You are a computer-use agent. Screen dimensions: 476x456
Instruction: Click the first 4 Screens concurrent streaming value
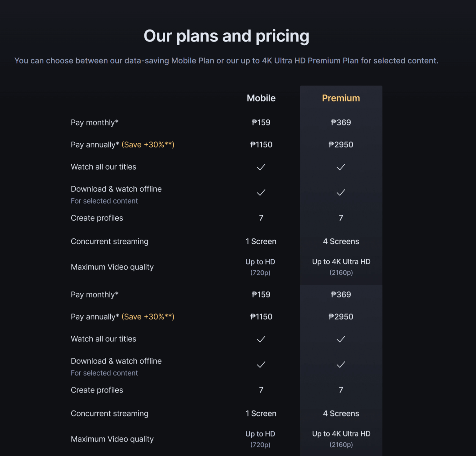(341, 241)
